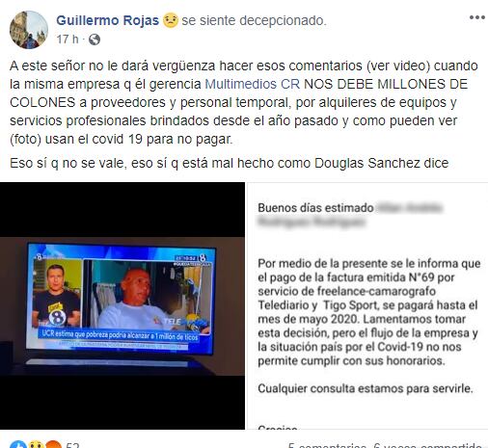Click the channel 8 logo in video
Image resolution: width=488 pixels, height=448 pixels.
tap(203, 257)
